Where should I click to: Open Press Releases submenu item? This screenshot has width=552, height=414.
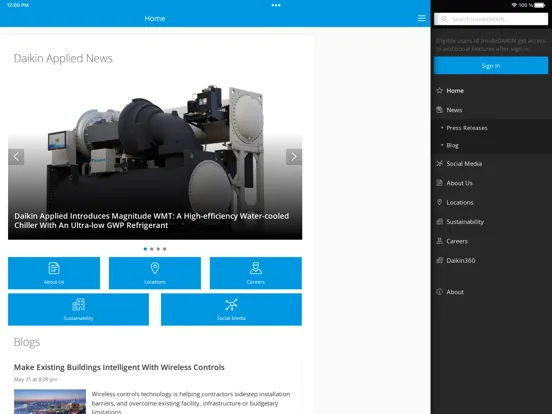point(467,128)
